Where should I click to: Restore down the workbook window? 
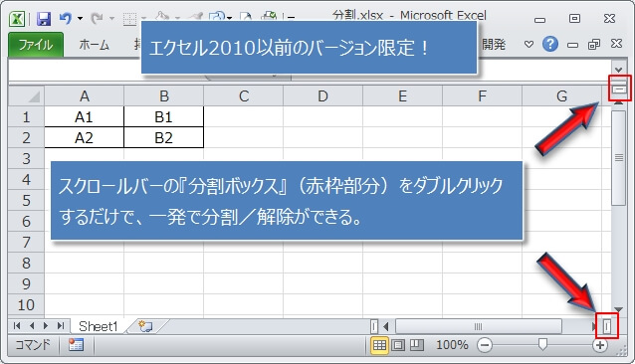click(x=594, y=44)
